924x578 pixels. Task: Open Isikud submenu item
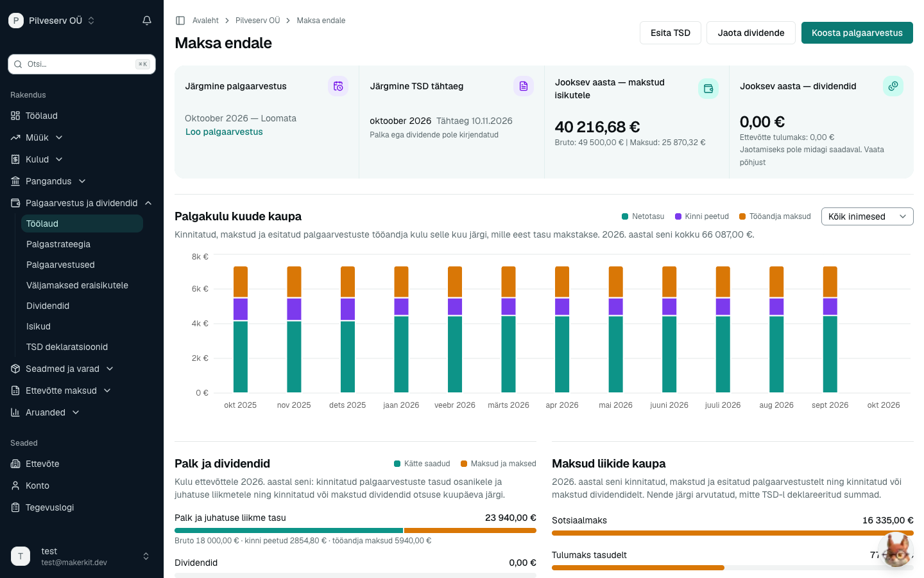(x=82, y=326)
